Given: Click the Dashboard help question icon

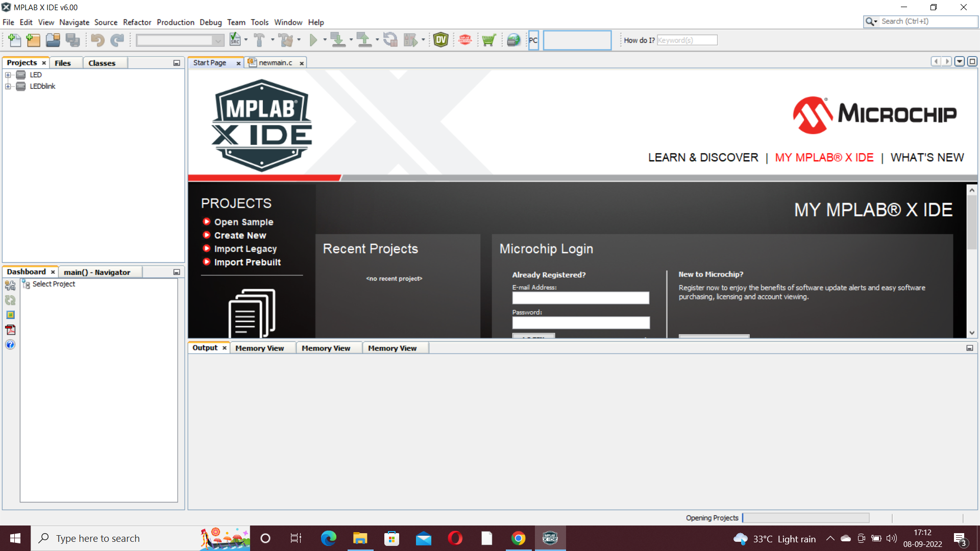Looking at the screenshot, I should click(10, 344).
